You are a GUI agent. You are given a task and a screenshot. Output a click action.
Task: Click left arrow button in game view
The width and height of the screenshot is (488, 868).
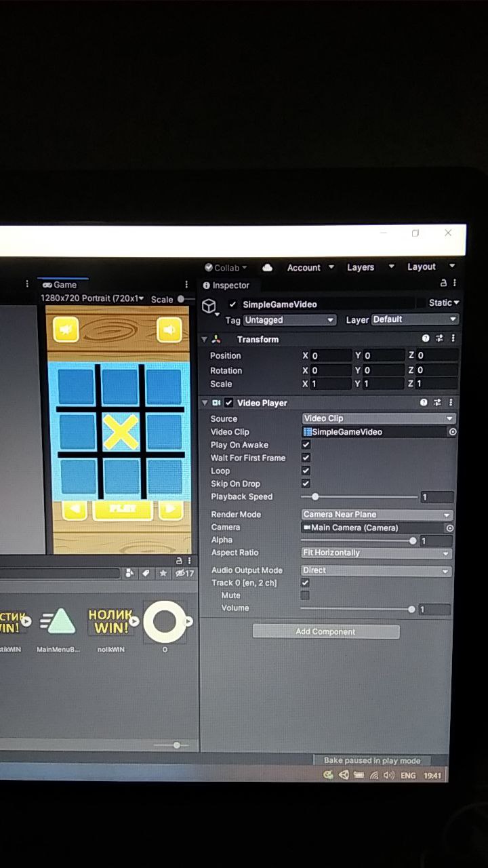coord(75,509)
